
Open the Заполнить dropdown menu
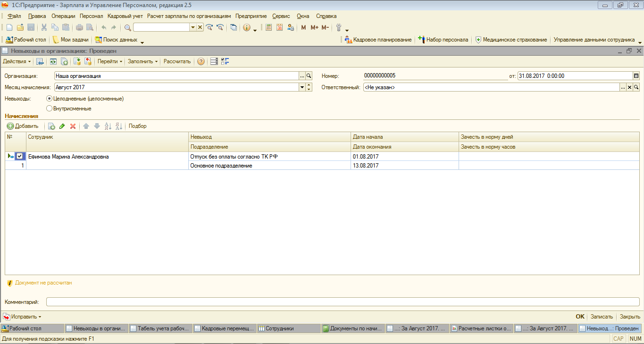pyautogui.click(x=142, y=61)
